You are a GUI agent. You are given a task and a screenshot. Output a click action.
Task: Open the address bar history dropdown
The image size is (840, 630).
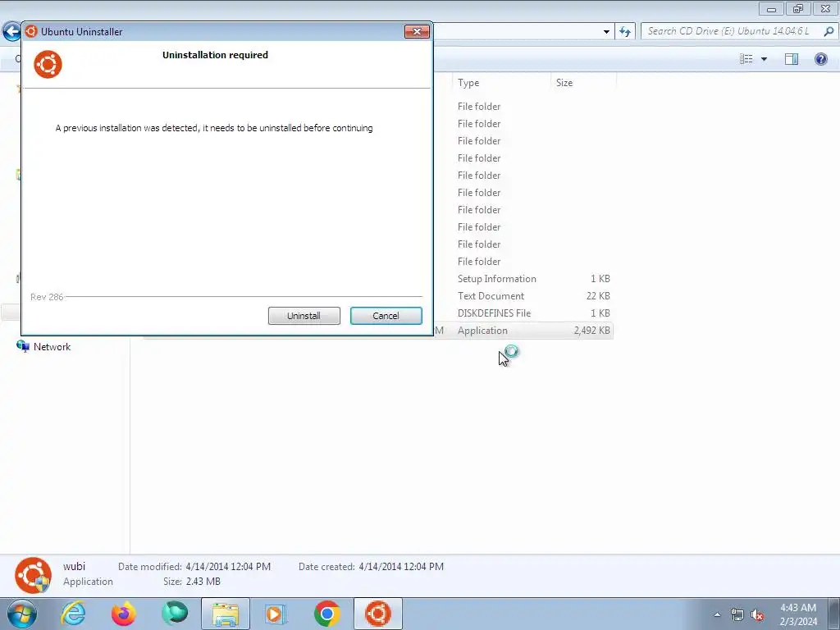(x=606, y=32)
